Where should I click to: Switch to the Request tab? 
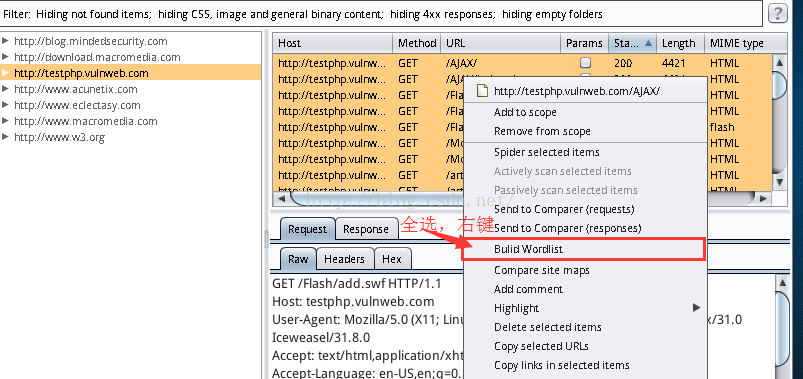[x=307, y=229]
